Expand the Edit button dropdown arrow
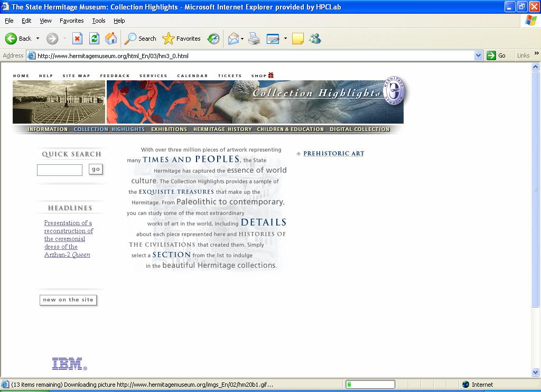The height and width of the screenshot is (392, 541). [x=285, y=39]
